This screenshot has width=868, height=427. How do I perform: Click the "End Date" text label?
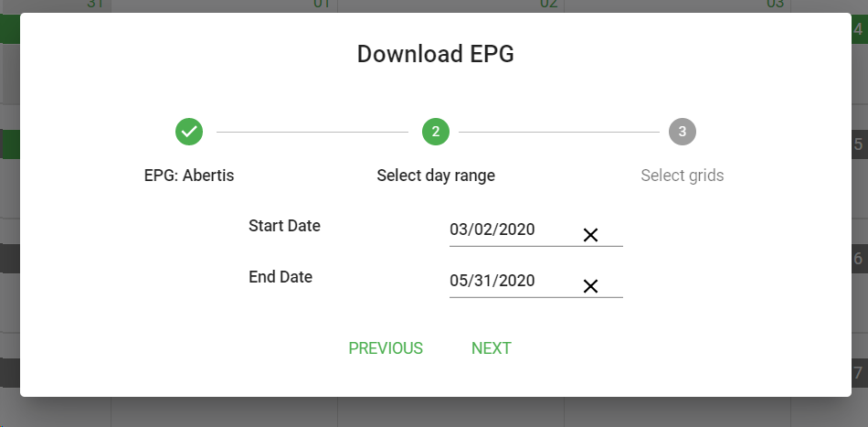pos(281,277)
